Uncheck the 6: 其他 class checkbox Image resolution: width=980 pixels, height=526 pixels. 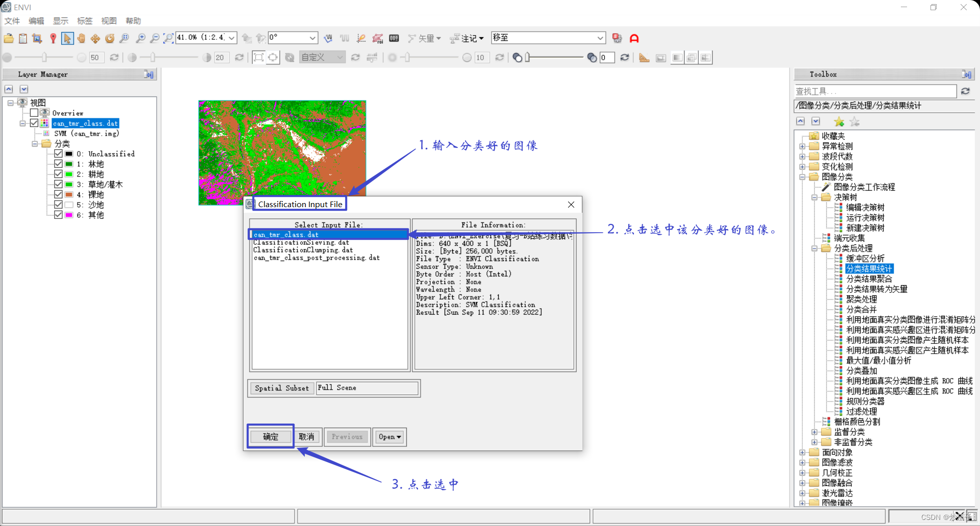tap(58, 215)
